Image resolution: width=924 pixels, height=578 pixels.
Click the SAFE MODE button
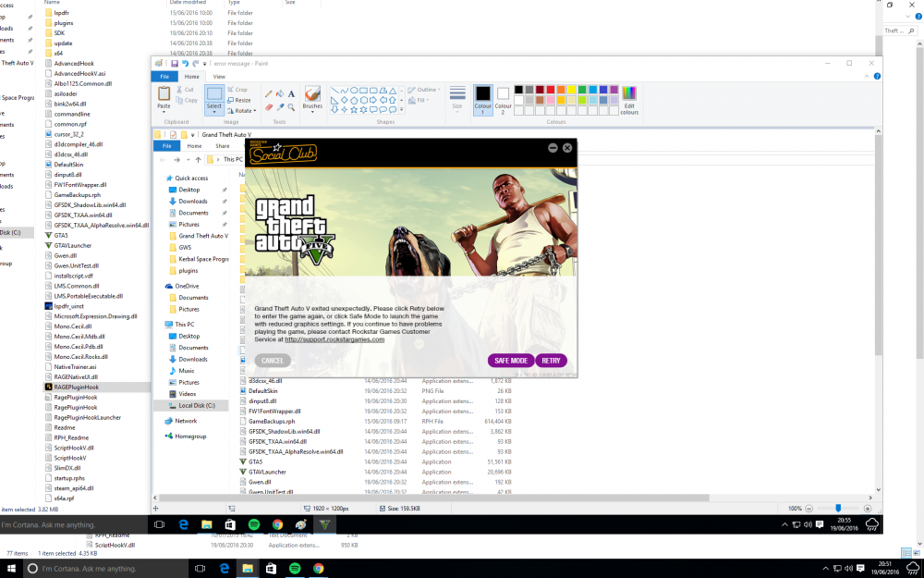click(x=511, y=361)
